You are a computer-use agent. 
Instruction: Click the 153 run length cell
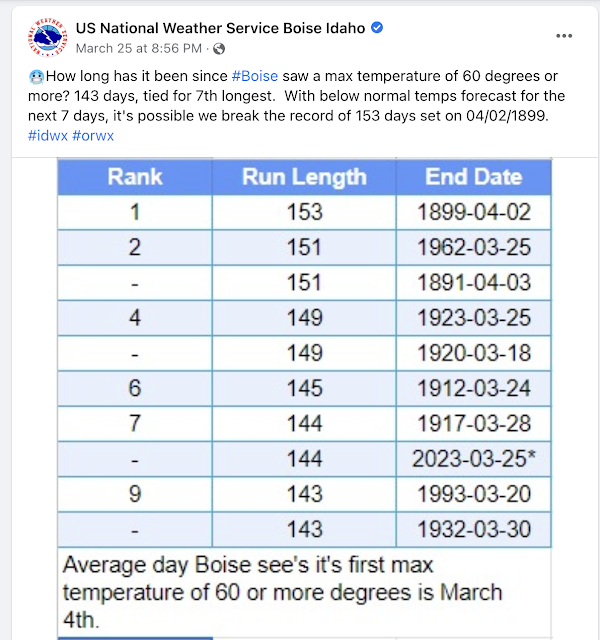[x=304, y=212]
